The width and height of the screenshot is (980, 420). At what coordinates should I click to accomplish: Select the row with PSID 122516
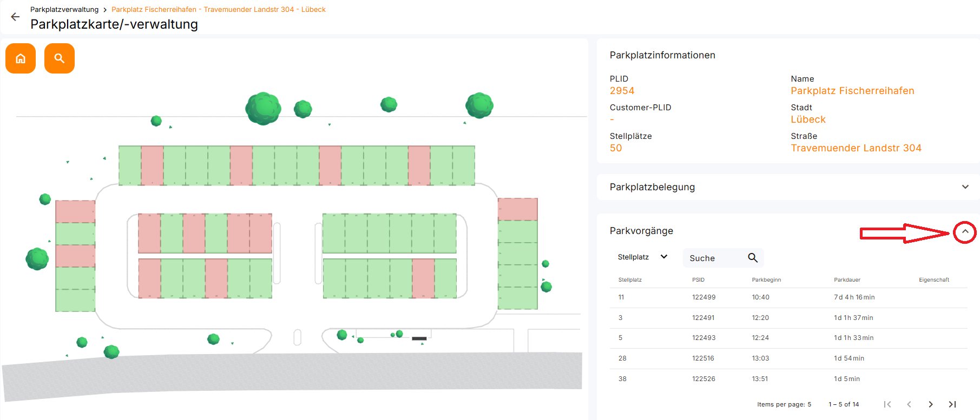coord(703,358)
